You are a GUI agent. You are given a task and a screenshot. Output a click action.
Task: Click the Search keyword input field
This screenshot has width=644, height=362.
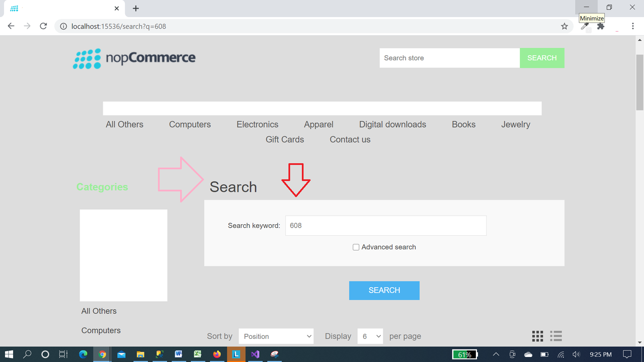click(x=385, y=225)
